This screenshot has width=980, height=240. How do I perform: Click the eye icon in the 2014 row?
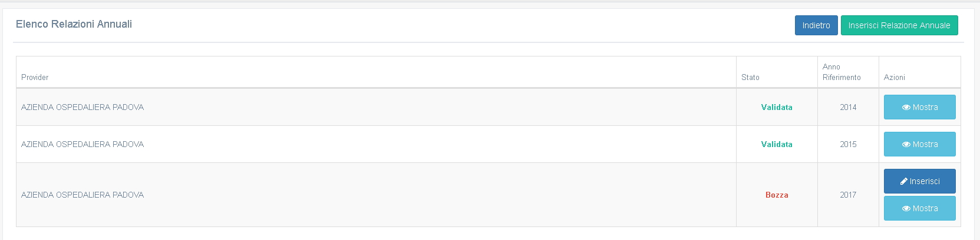[906, 108]
